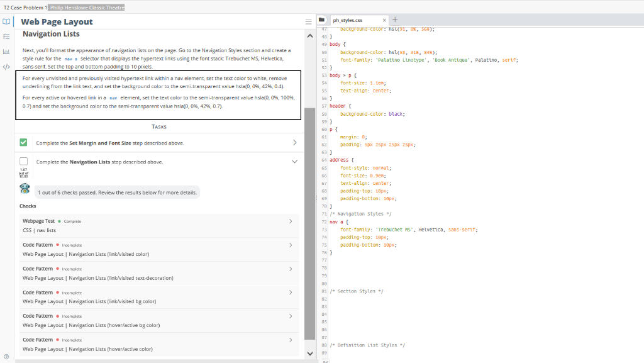Click the 'header {' selector line

click(340, 106)
